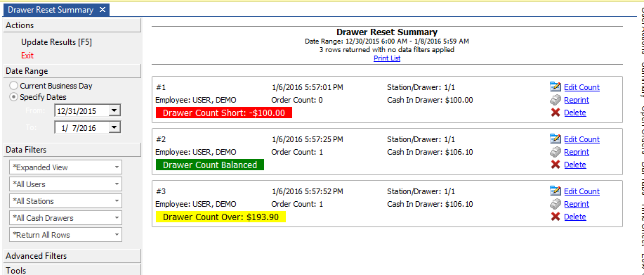Click the Edit Count notepad icon for entry #2
644x275 pixels.
tap(555, 139)
